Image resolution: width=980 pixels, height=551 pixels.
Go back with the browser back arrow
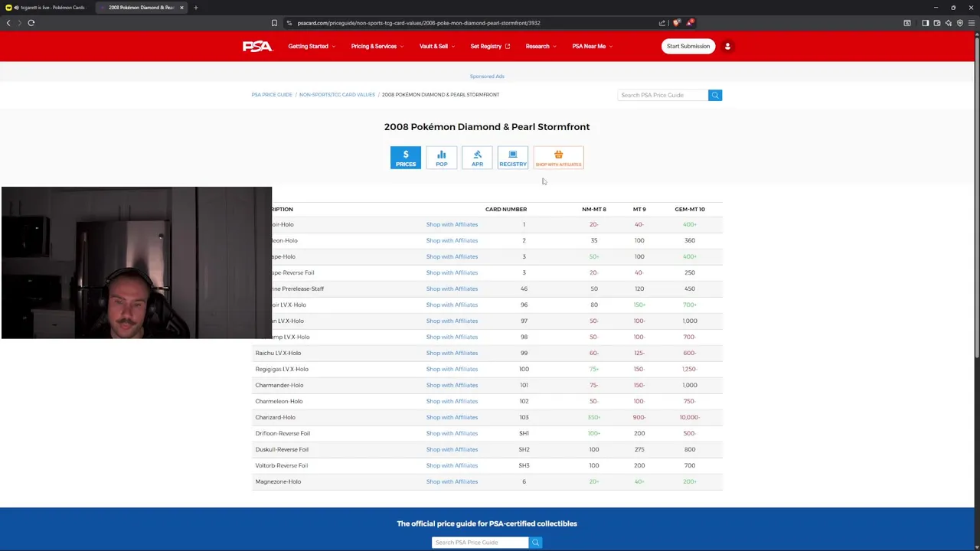[x=8, y=23]
